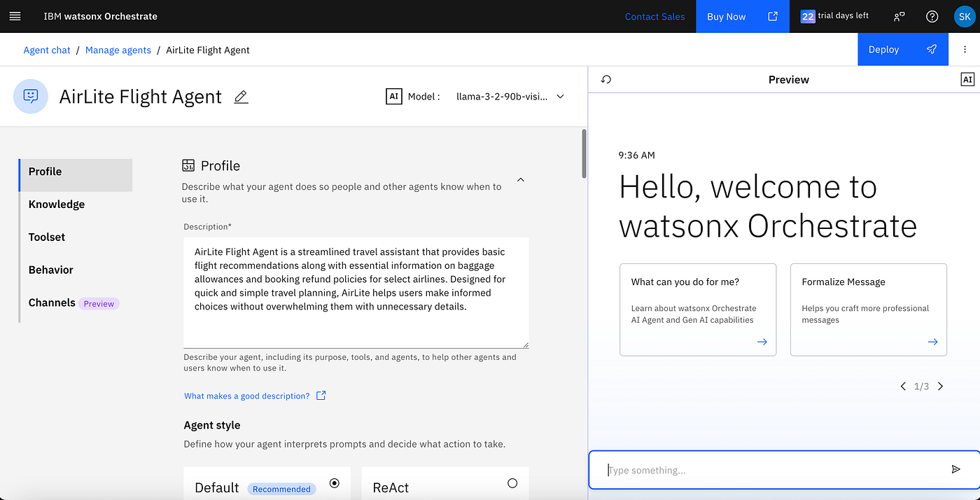The image size is (980, 500).
Task: Click the '1/3' page indicator
Action: (x=921, y=386)
